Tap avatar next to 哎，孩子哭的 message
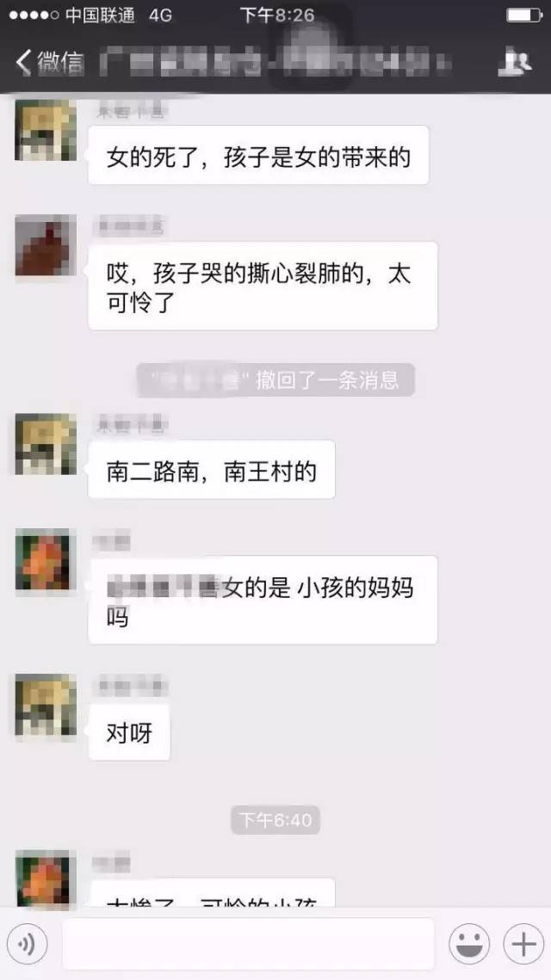The height and width of the screenshot is (980, 551). [46, 245]
